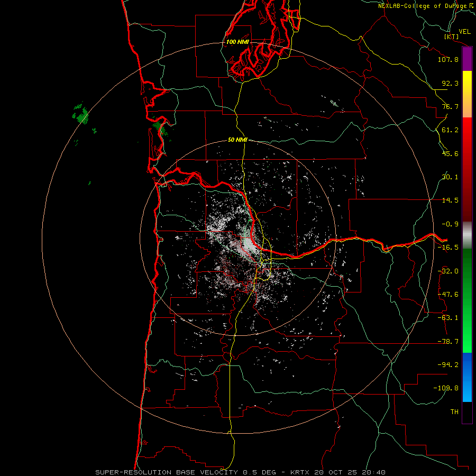Click the blue segment of the velocity scale
Viewport: 476px width, 476px height.
click(467, 377)
